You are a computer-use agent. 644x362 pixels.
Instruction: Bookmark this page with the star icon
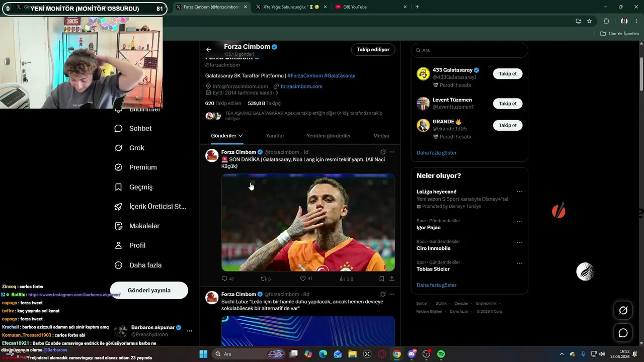[589, 21]
